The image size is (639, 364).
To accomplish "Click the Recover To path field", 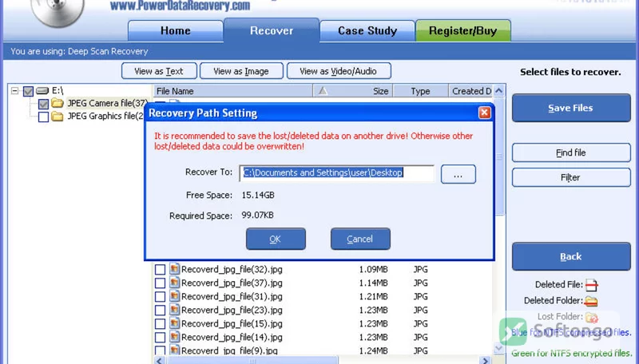I will coord(336,173).
